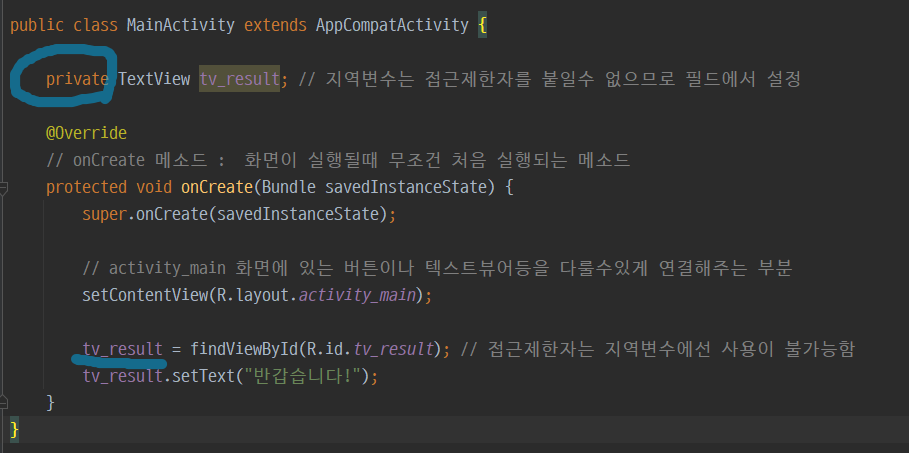
Task: Click the findViewById method call
Action: (244, 349)
